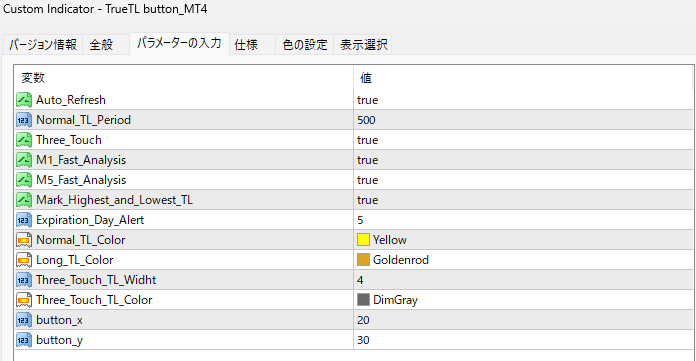The width and height of the screenshot is (696, 361).
Task: Switch to the 色の設定 tab
Action: tap(304, 44)
